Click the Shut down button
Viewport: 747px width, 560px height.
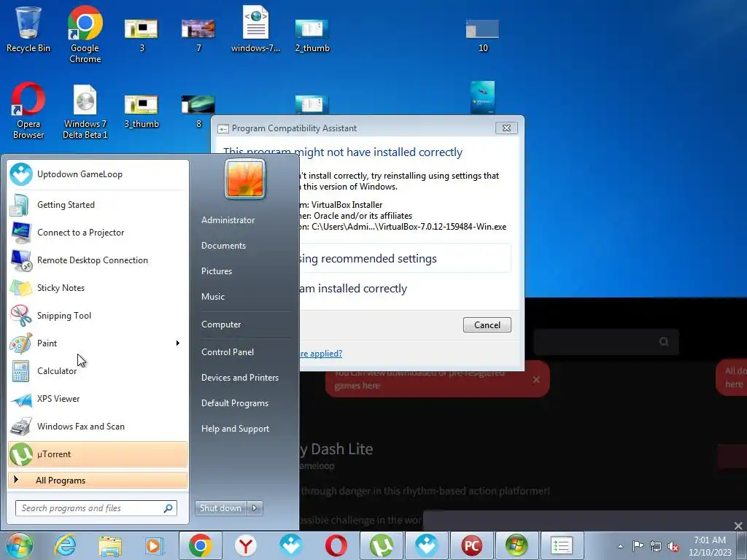[x=220, y=508]
